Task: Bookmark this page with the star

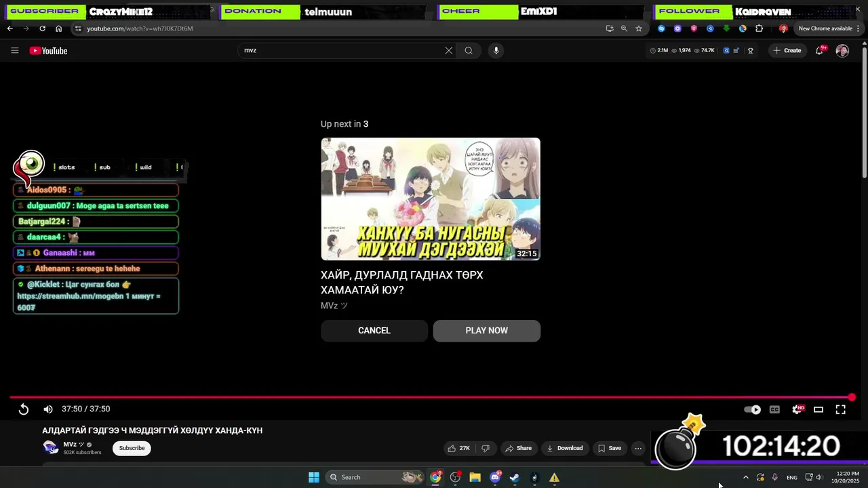Action: click(x=639, y=28)
